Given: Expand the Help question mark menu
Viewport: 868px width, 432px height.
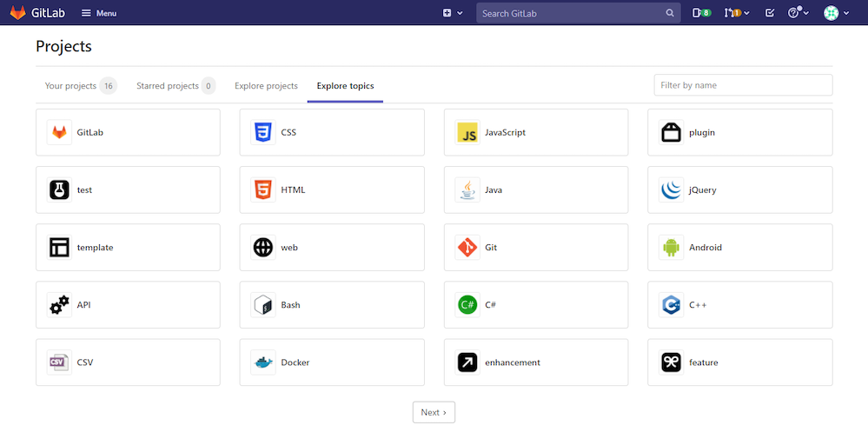Looking at the screenshot, I should coord(798,13).
